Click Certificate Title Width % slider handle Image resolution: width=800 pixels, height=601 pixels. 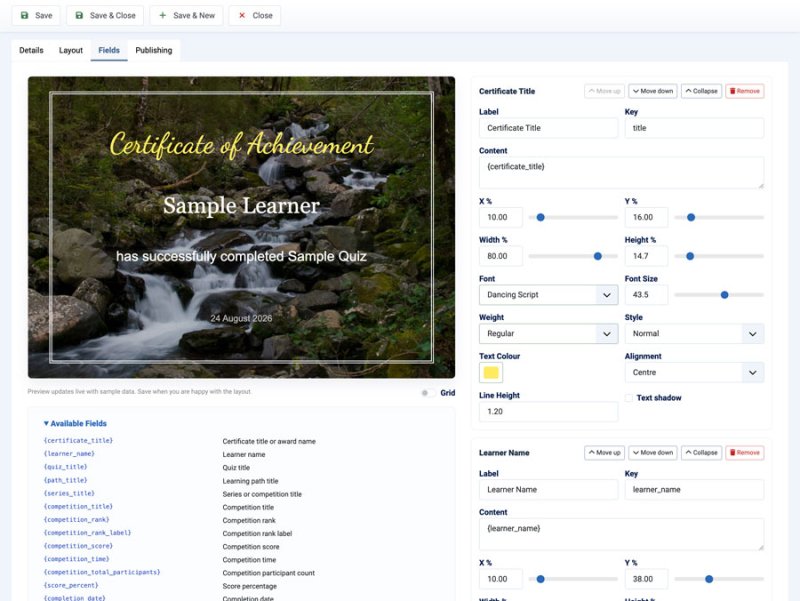click(597, 256)
